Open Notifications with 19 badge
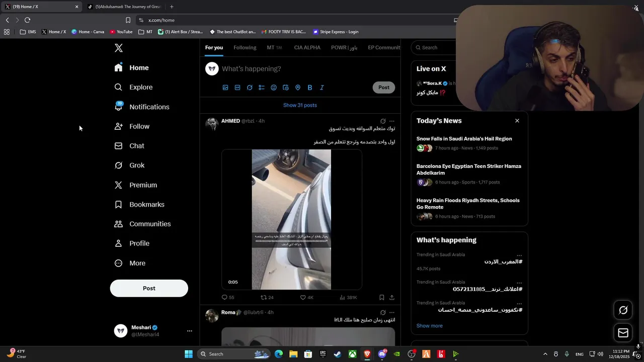This screenshot has width=644, height=362. point(142,107)
